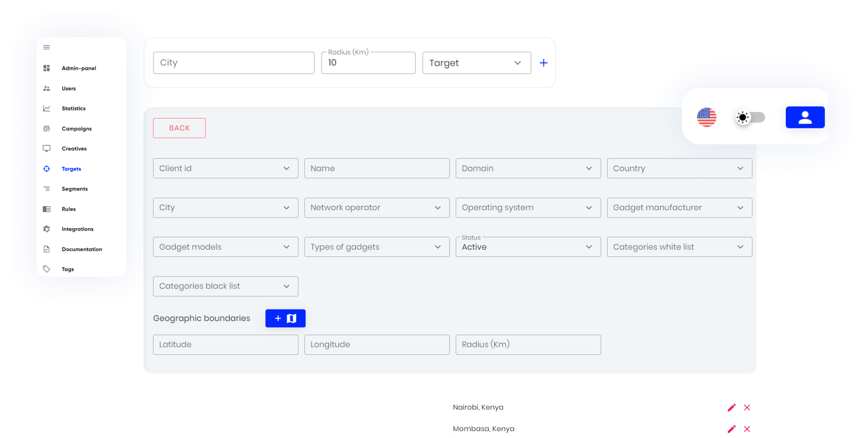Go to Segments in the sidebar
This screenshot has width=868, height=438.
pos(74,189)
